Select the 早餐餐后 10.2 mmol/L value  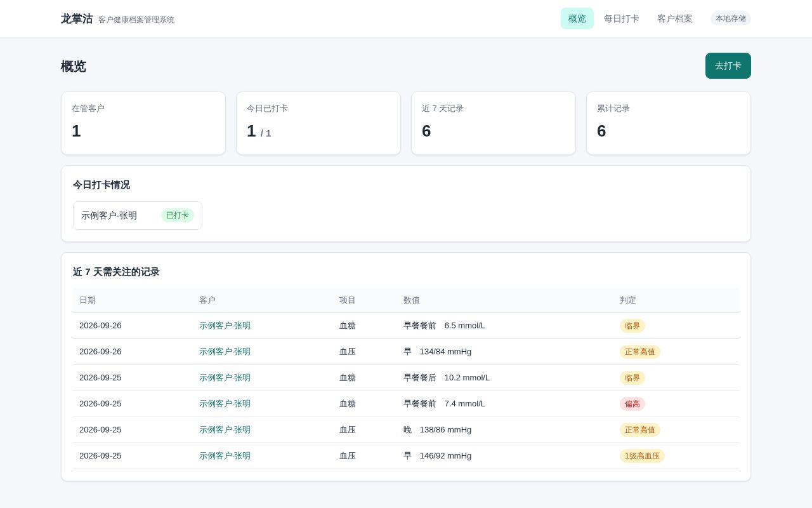point(447,378)
